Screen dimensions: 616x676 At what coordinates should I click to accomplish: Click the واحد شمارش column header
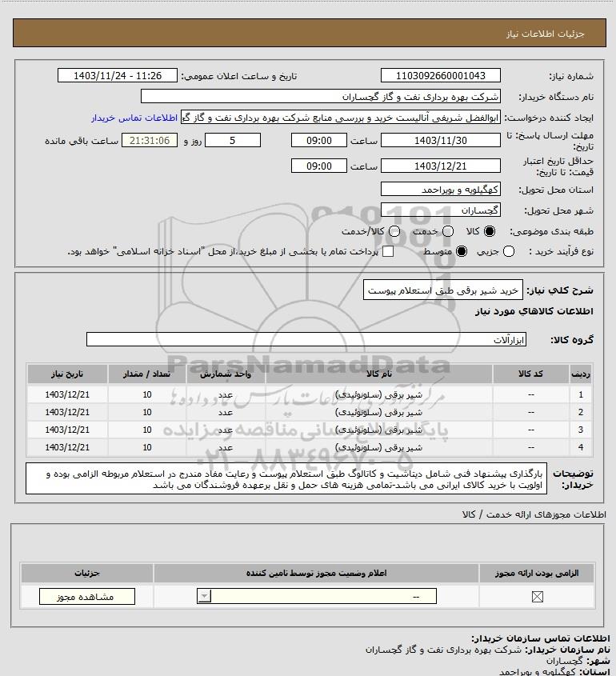(x=226, y=374)
